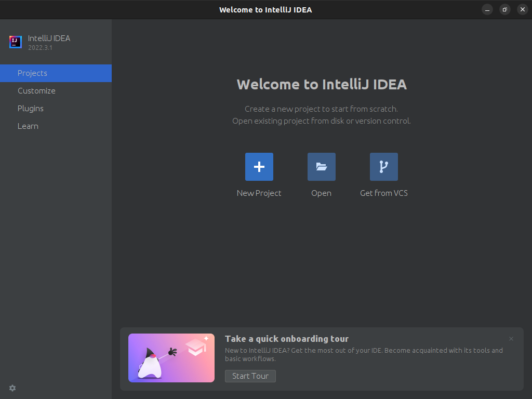Click the New Project label

click(259, 193)
